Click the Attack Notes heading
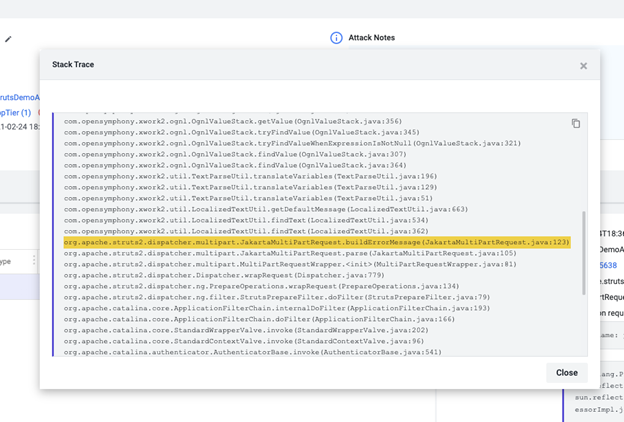Image resolution: width=624 pixels, height=422 pixels. (374, 38)
